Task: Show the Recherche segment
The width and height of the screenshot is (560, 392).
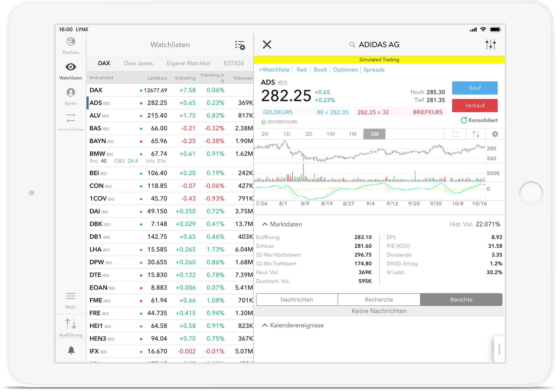Action: point(379,300)
